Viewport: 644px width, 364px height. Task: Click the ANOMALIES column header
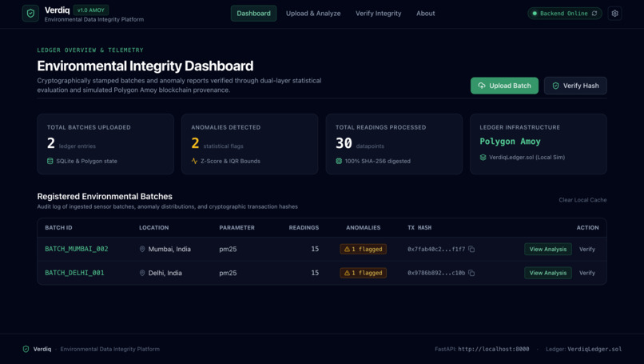coord(363,227)
